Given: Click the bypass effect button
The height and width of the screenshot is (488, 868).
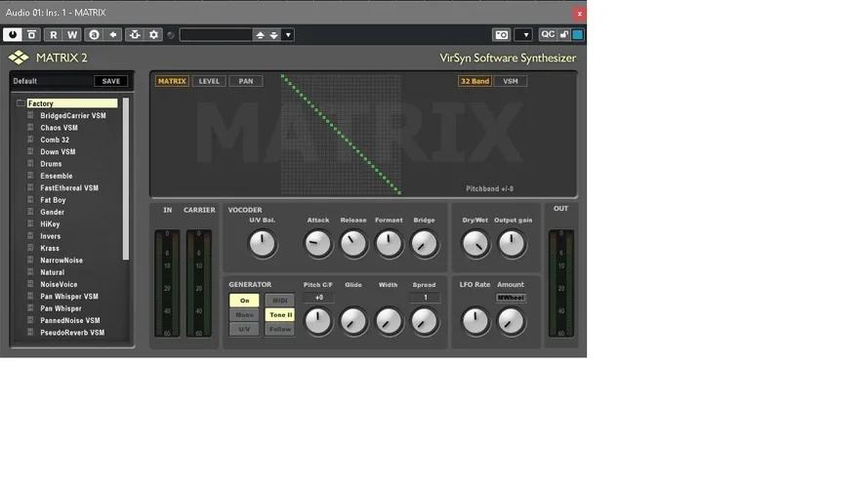Looking at the screenshot, I should pyautogui.click(x=31, y=34).
